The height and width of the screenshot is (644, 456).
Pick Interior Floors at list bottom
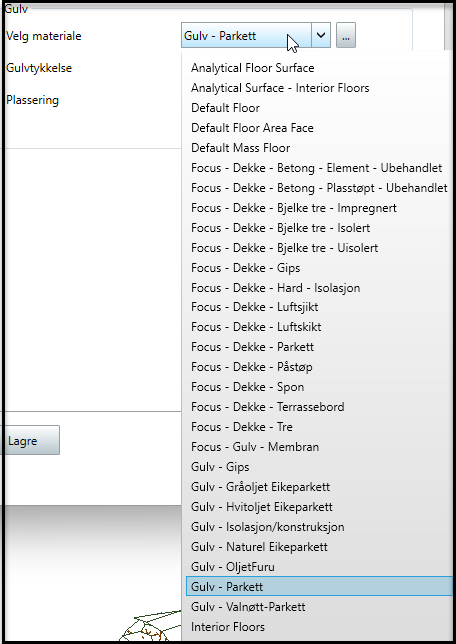click(318, 627)
